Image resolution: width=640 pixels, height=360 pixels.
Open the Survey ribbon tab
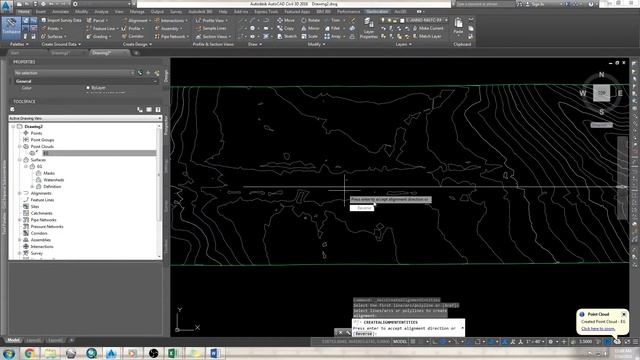[x=176, y=12]
